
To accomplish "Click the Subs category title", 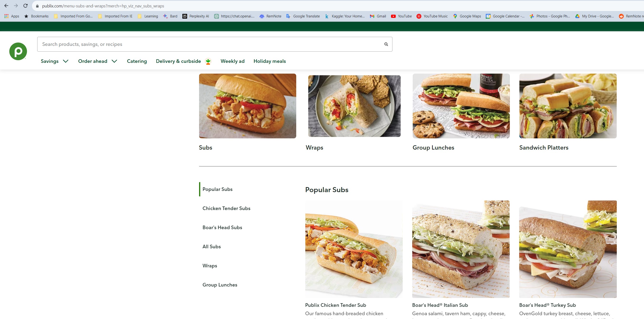I will (206, 147).
